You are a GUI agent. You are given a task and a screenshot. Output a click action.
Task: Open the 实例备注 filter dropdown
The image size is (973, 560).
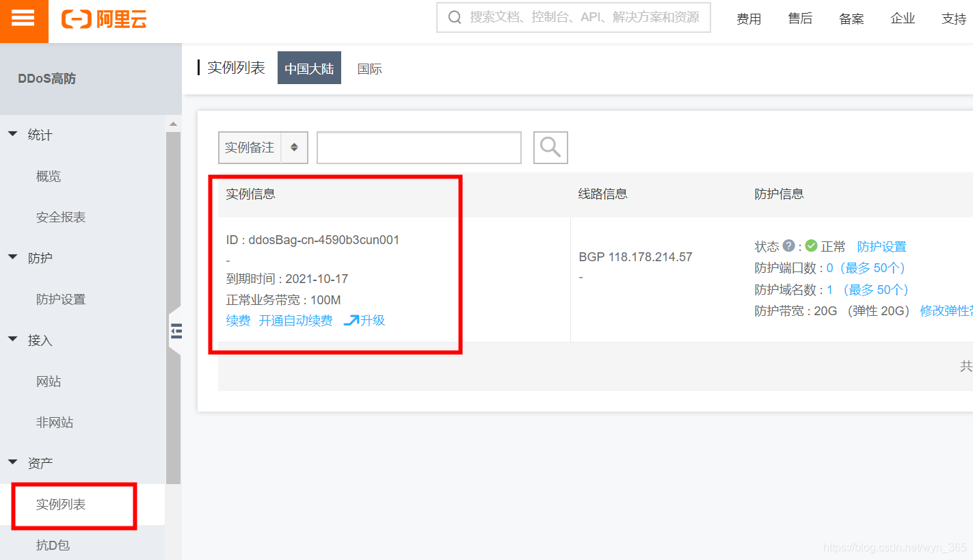click(263, 148)
